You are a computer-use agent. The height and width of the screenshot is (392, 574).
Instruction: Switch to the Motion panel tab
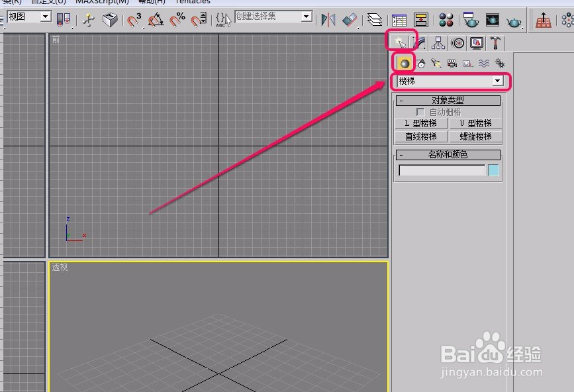click(x=457, y=43)
